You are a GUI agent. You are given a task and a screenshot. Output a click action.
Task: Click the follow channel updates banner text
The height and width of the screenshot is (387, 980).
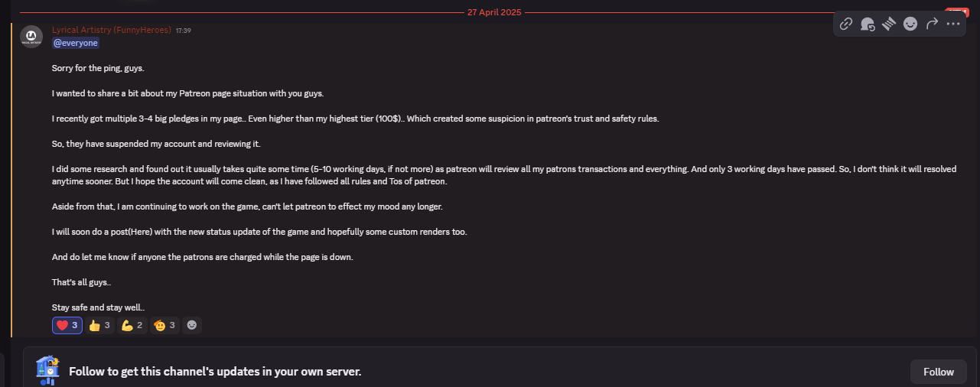tap(215, 372)
